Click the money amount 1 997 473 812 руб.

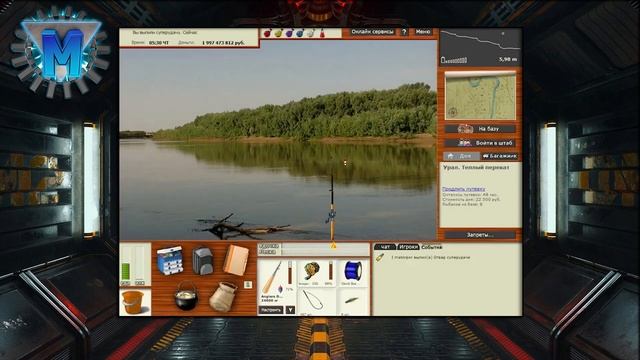pyautogui.click(x=223, y=43)
